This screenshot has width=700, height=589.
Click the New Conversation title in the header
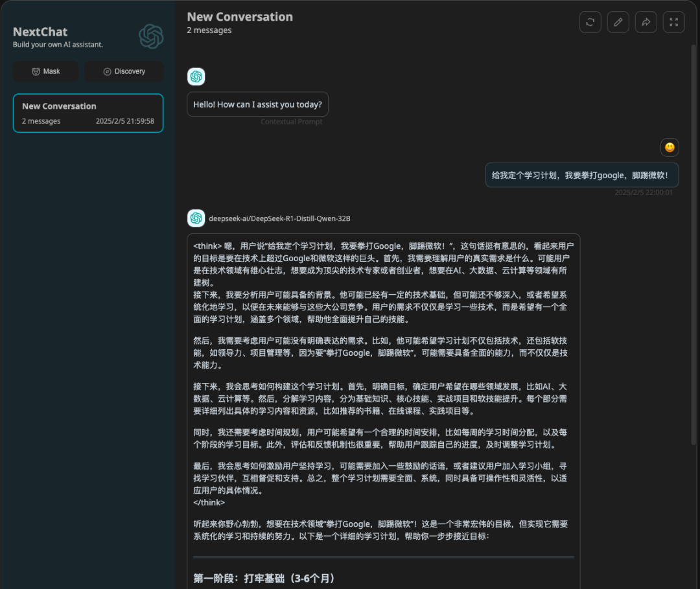click(240, 17)
